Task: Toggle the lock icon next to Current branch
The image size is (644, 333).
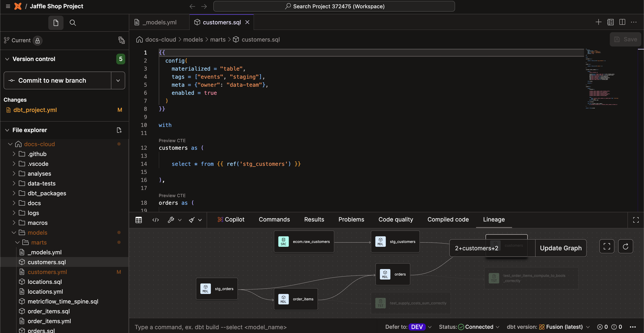Action: point(38,40)
